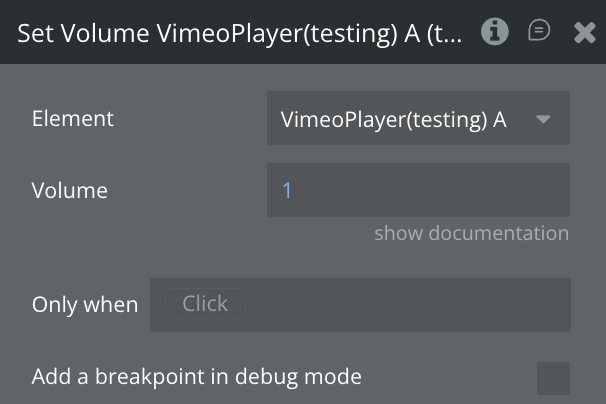Open the comment notes icon

point(539,32)
